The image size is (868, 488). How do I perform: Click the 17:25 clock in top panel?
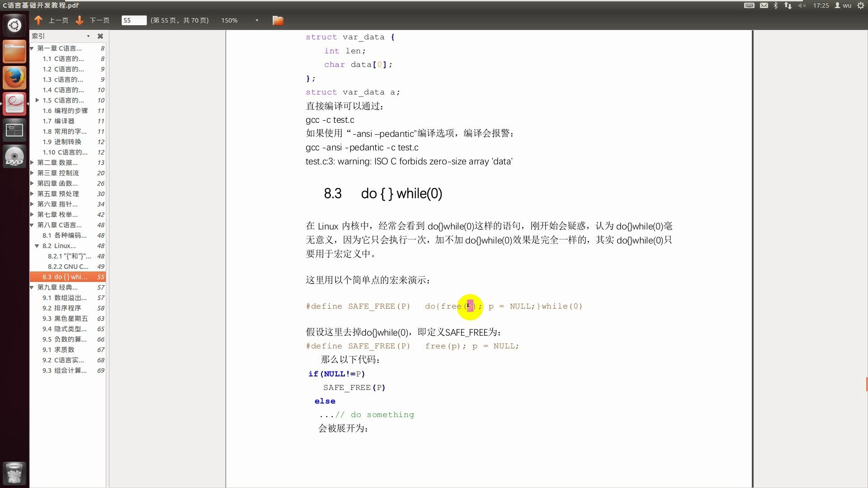(821, 5)
